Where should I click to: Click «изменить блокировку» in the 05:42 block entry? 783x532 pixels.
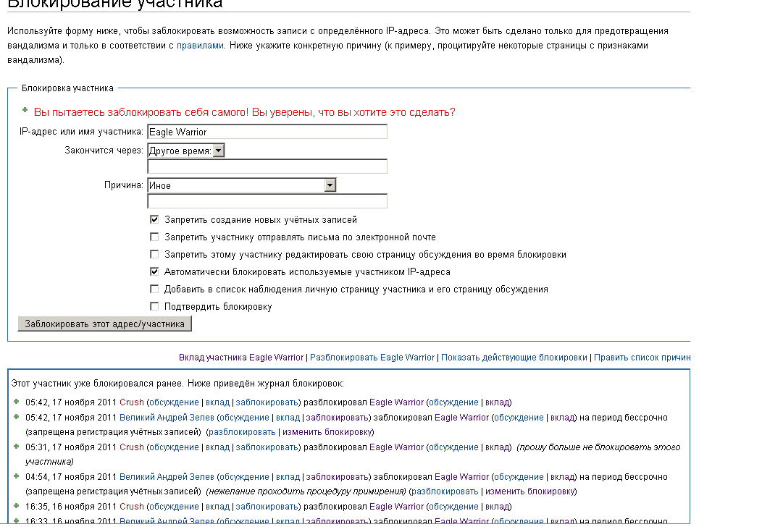327,431
